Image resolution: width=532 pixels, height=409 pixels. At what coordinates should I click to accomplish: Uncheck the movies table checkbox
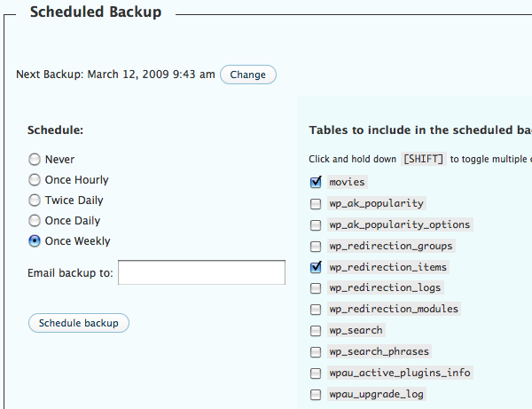(x=316, y=182)
